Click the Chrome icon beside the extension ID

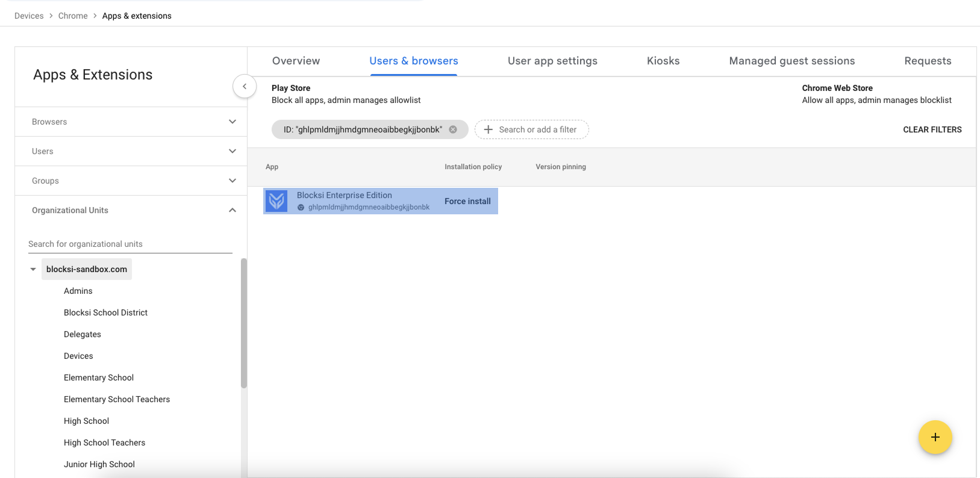point(301,207)
